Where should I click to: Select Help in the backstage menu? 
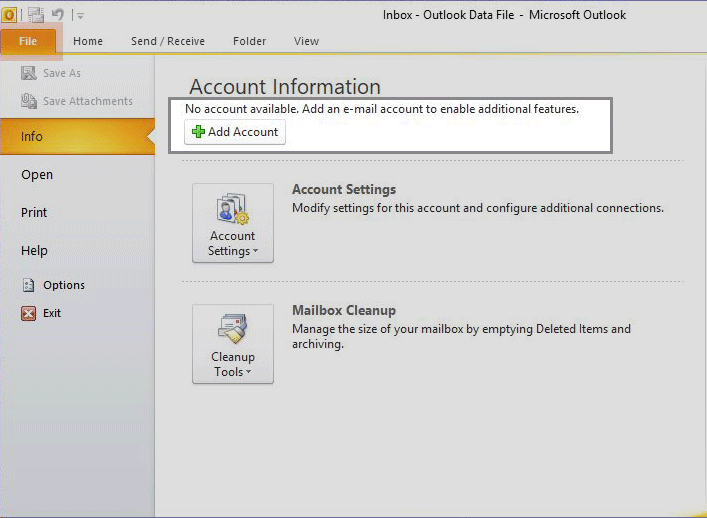pos(34,250)
